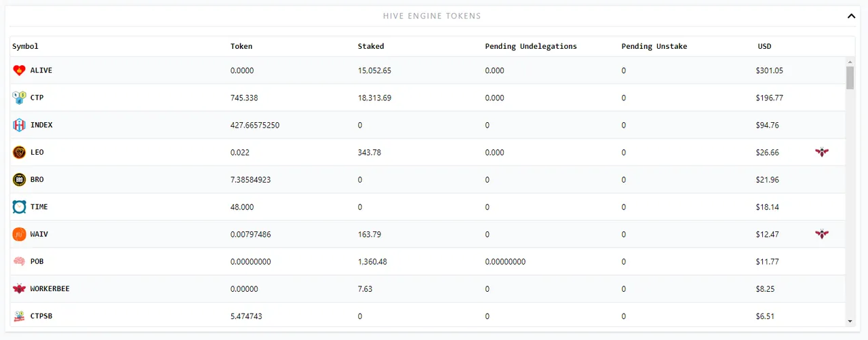
Task: Click the bee icon in WAIV row
Action: pos(822,234)
